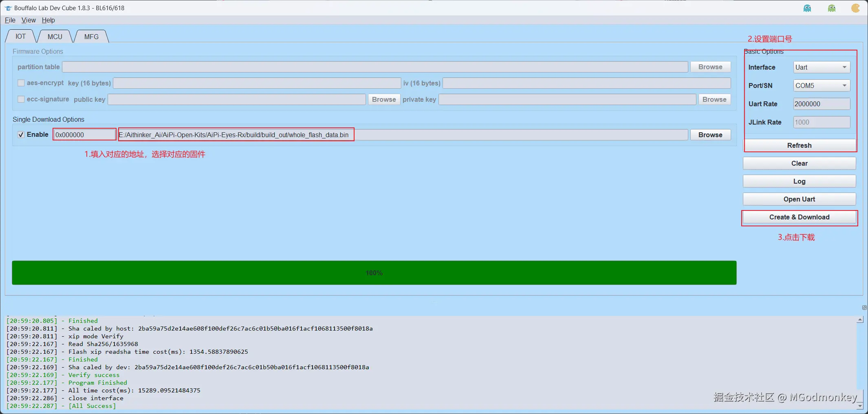Viewport: 868px width, 414px height.
Task: Click the private key input field
Action: click(x=567, y=99)
